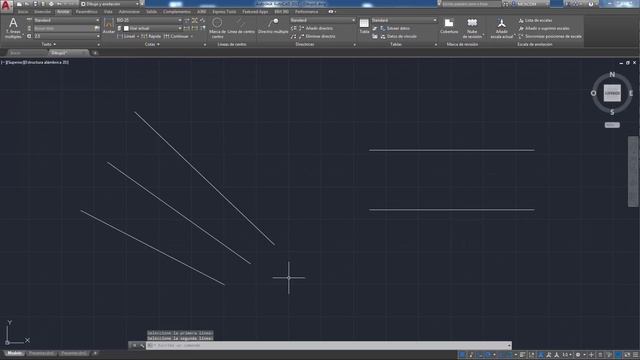
Task: Open the table style Standard dropdown
Action: pos(404,20)
